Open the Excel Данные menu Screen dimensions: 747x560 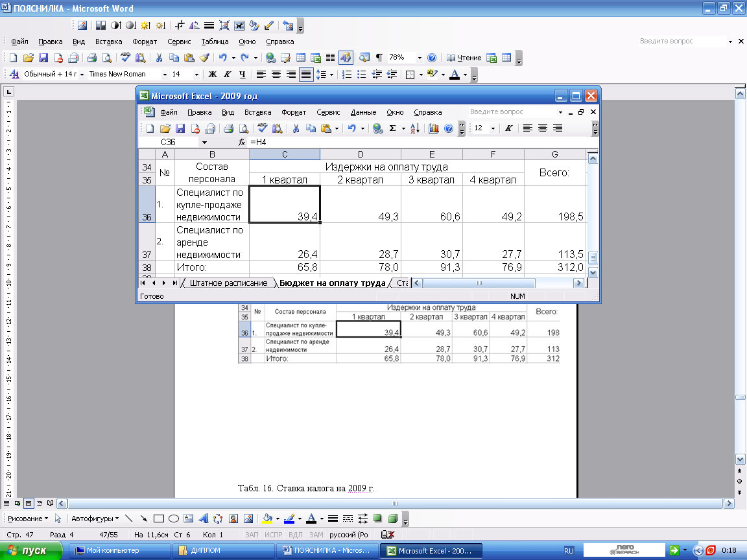[363, 112]
